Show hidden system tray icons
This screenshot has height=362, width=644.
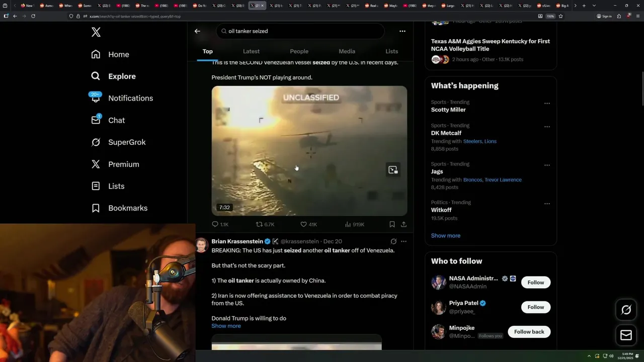click(589, 356)
